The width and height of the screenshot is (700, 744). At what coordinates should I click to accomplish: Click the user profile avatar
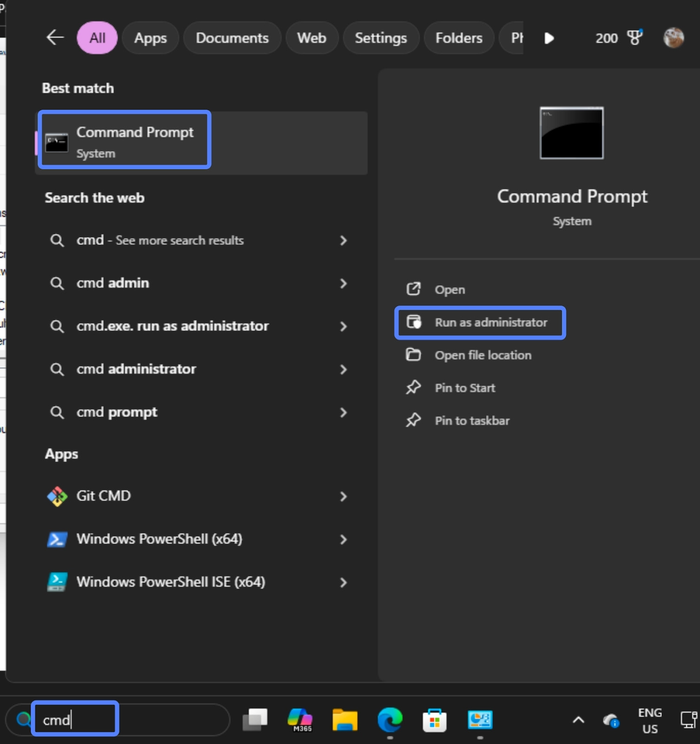pos(673,38)
